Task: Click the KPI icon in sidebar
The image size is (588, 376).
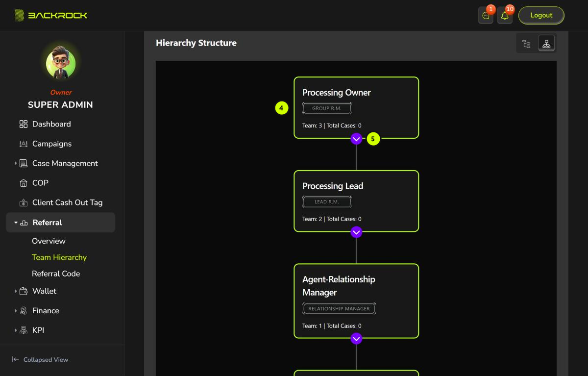Action: 24,330
